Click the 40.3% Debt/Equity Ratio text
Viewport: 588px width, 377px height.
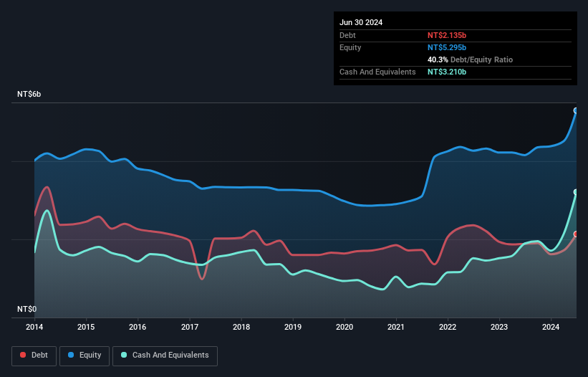(x=470, y=59)
